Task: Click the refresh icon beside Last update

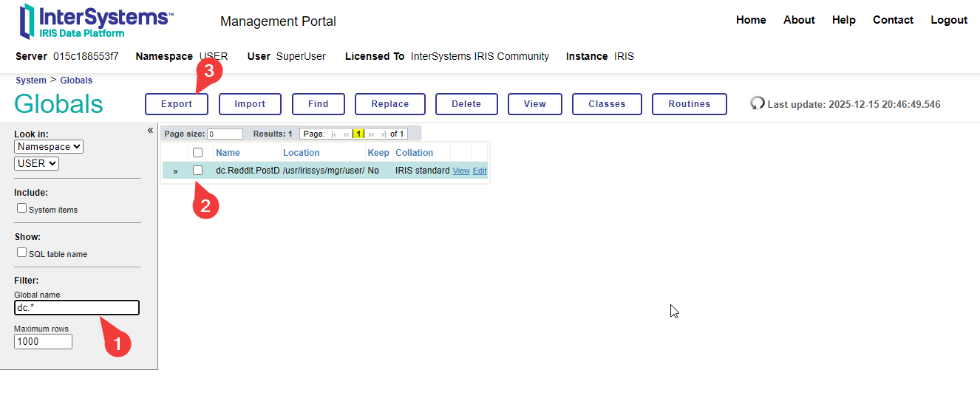Action: pos(758,103)
